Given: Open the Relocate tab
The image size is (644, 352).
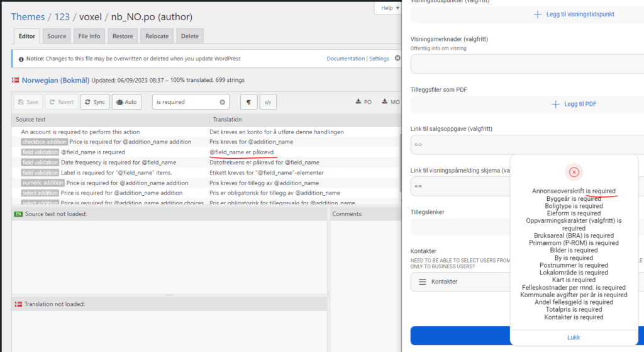Looking at the screenshot, I should tap(157, 36).
